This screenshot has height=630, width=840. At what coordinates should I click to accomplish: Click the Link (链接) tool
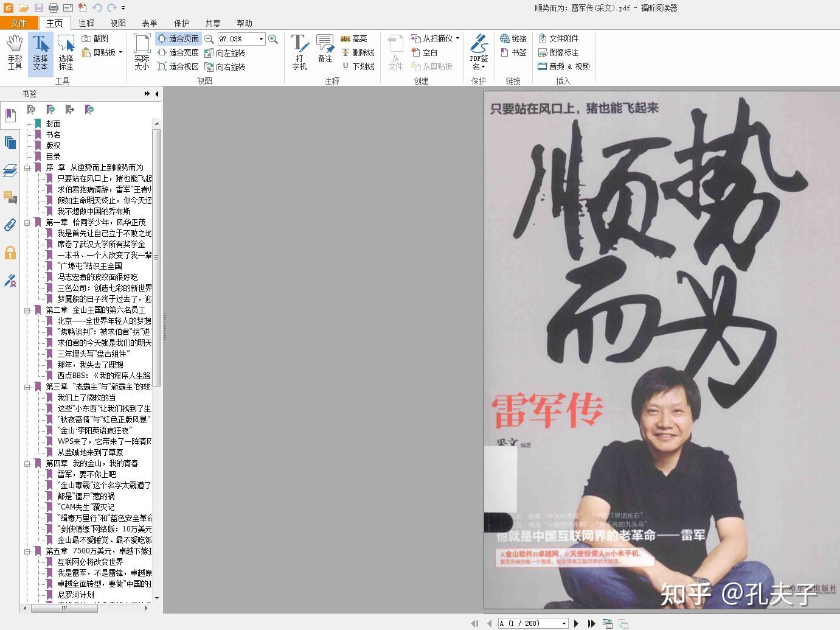pyautogui.click(x=513, y=38)
